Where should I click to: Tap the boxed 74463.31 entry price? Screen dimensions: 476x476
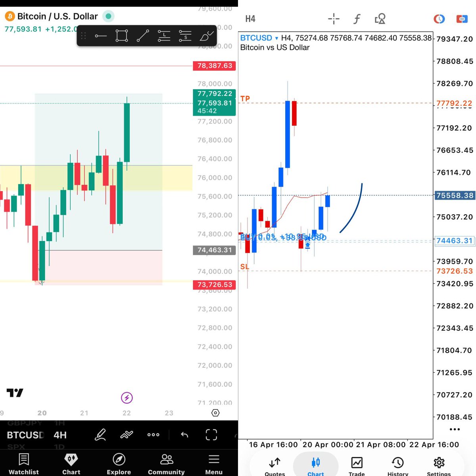coord(455,241)
